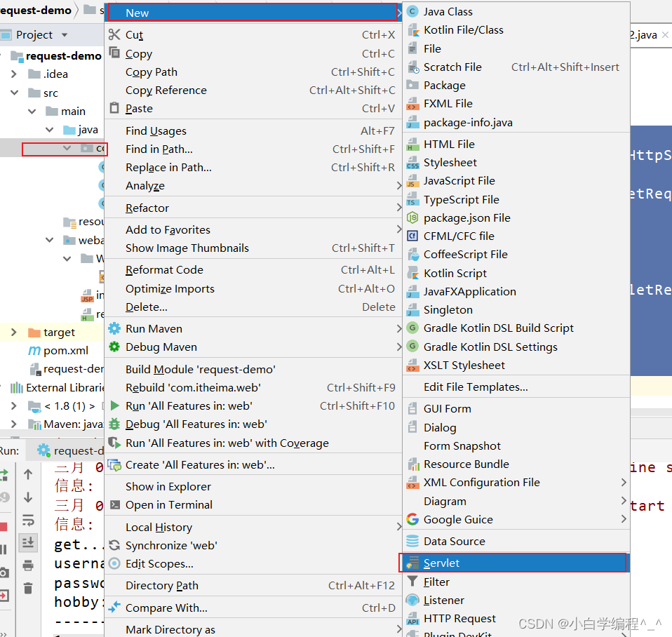Expand the Maven: javax library node
This screenshot has height=637, width=672.
(x=14, y=424)
